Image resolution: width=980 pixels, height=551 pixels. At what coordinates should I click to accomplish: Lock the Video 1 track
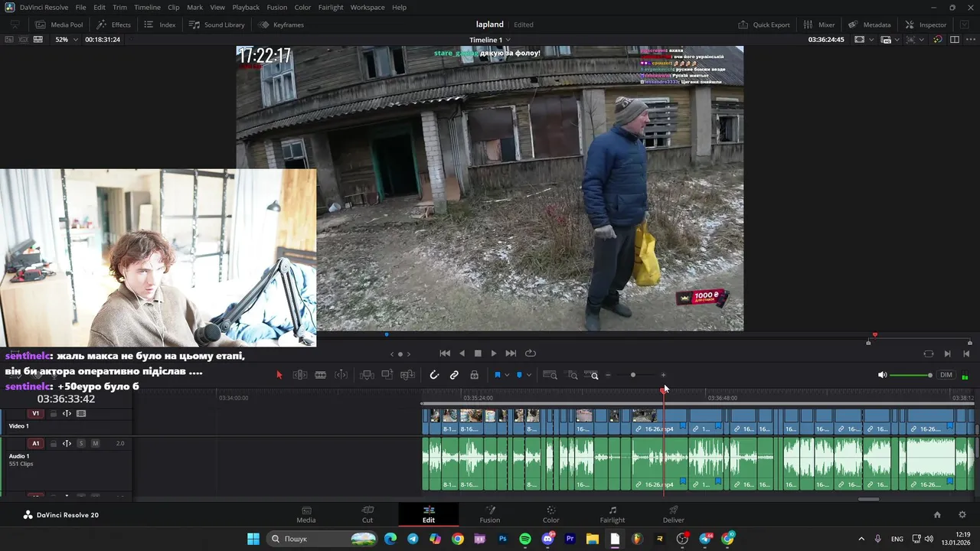coord(54,413)
